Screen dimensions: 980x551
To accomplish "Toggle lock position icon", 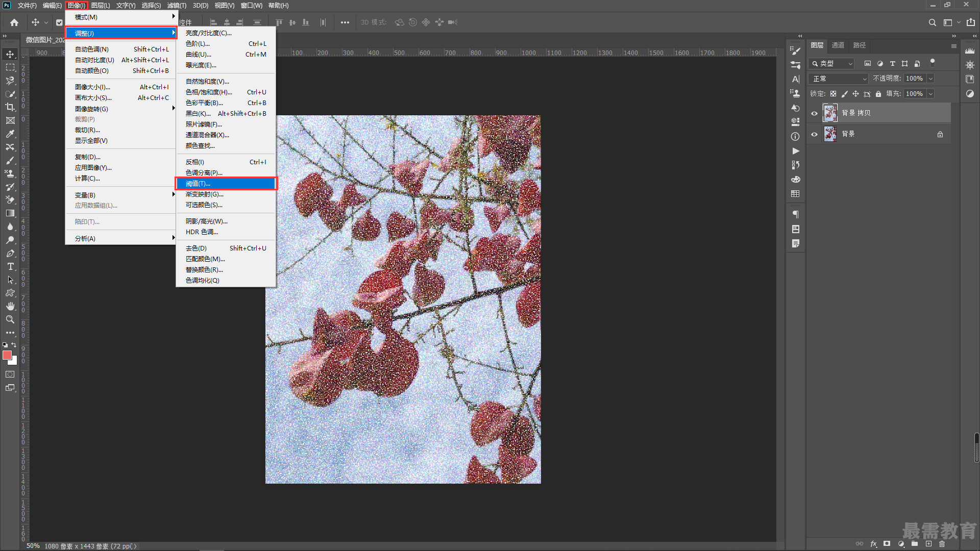I will [855, 94].
